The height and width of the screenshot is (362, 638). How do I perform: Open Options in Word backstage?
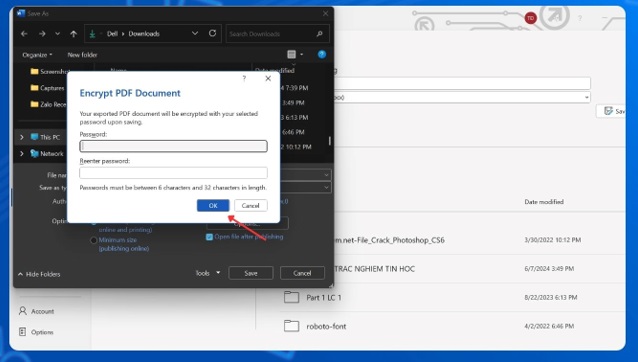pyautogui.click(x=37, y=332)
